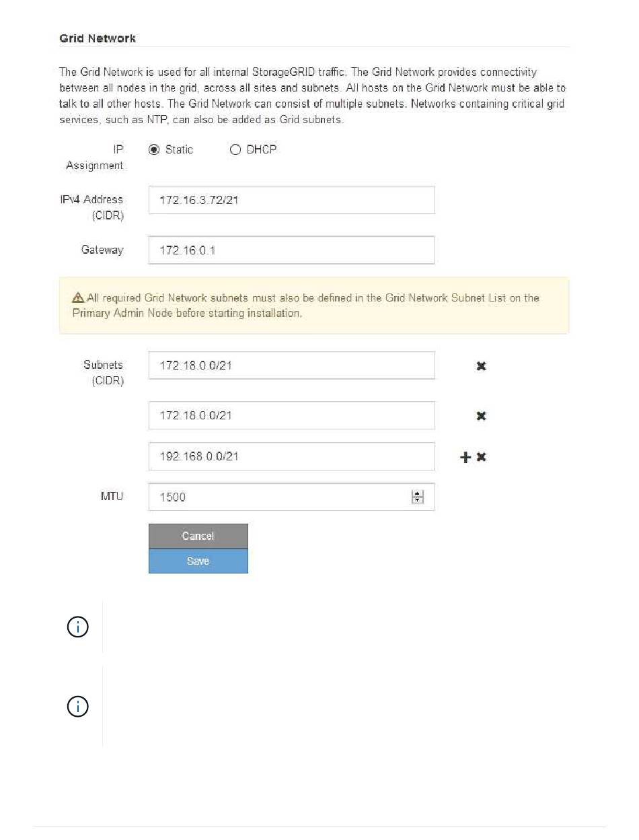Click the warning triangle icon in the yellow notice
Screen dimensions: 639x840
pos(78,298)
